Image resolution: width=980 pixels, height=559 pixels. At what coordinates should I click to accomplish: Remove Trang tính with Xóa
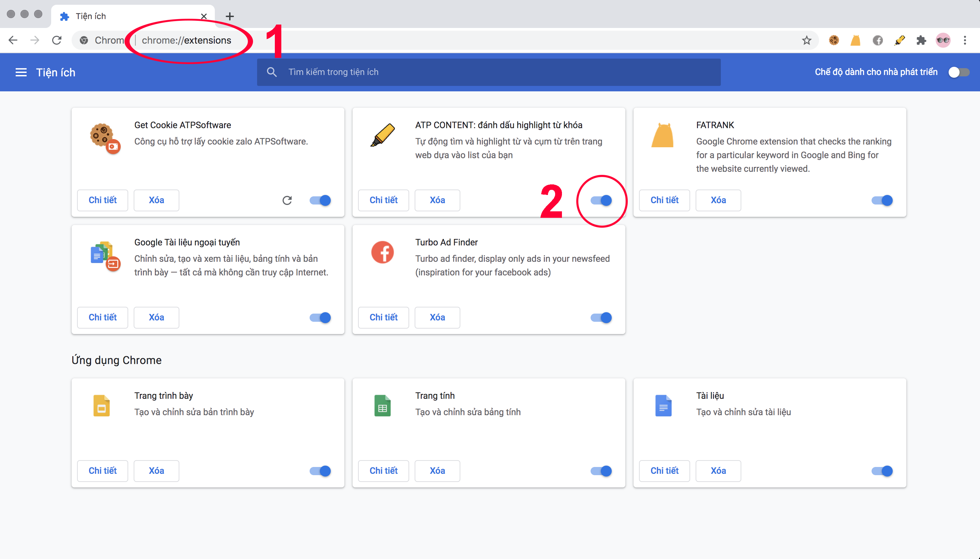[x=437, y=471]
